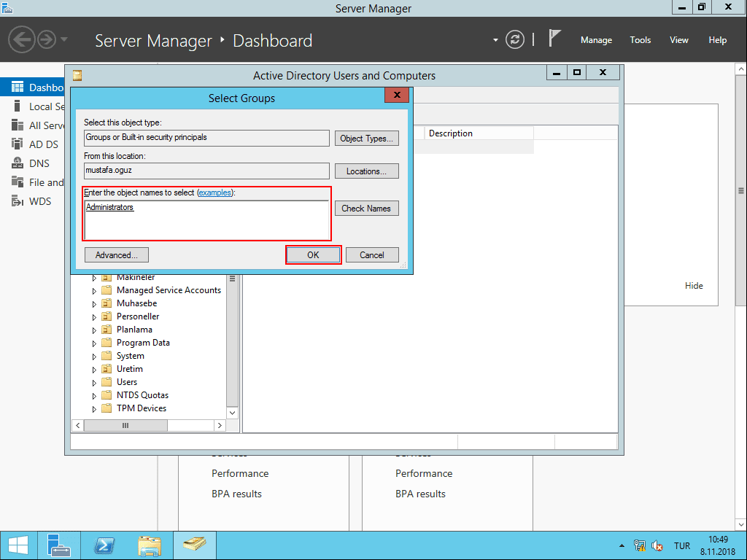Select DNS in the sidebar
Screen dimensions: 747x560
32,163
